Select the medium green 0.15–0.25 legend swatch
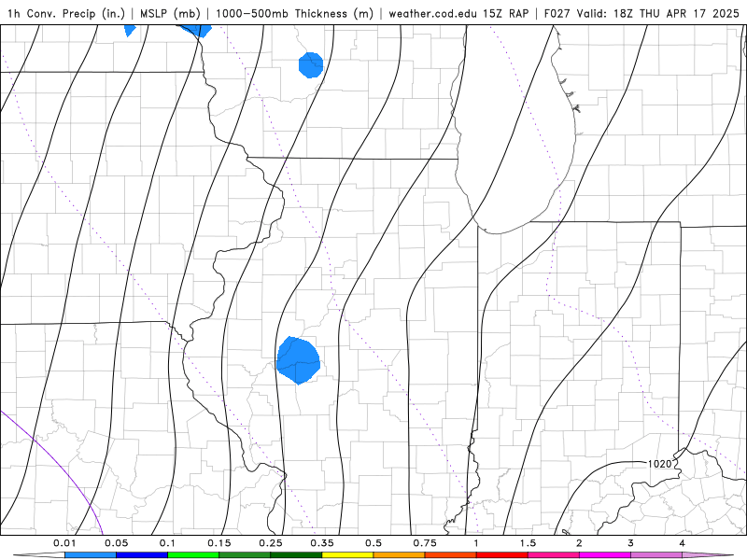 [x=245, y=555]
